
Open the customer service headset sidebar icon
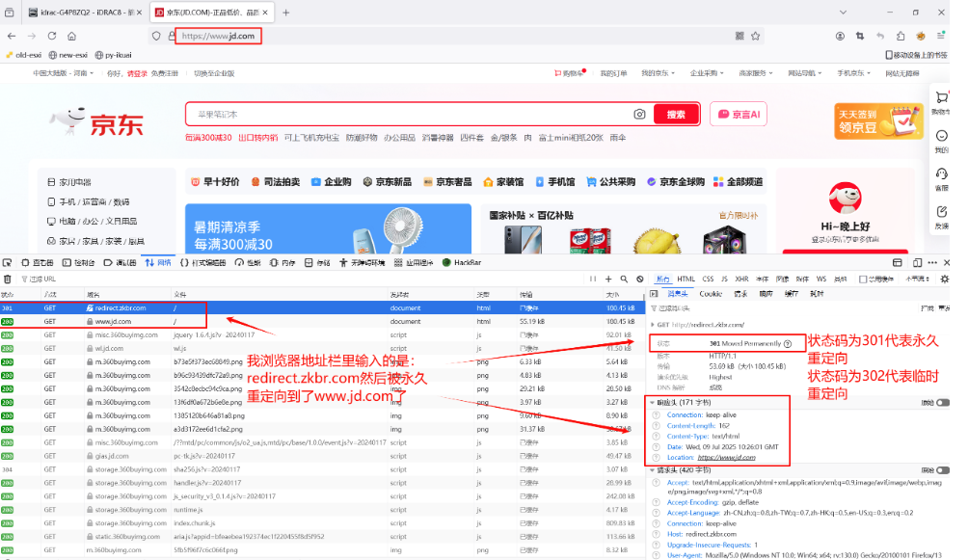[x=941, y=174]
